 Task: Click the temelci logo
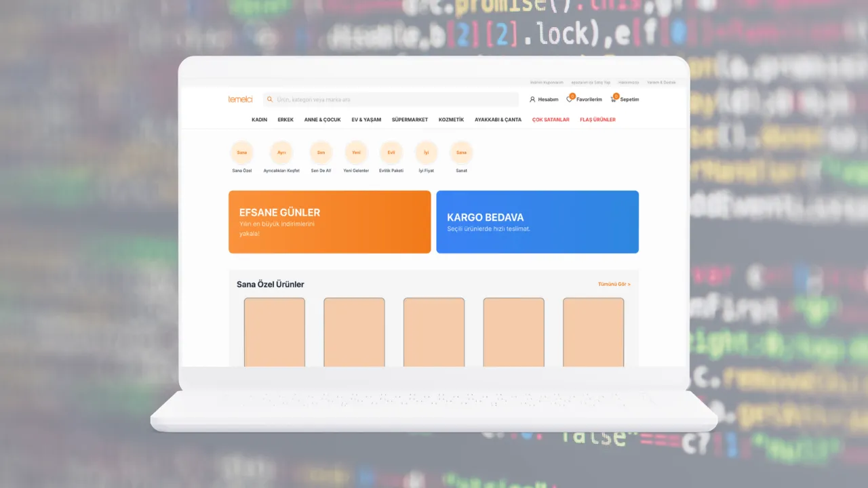coord(240,100)
